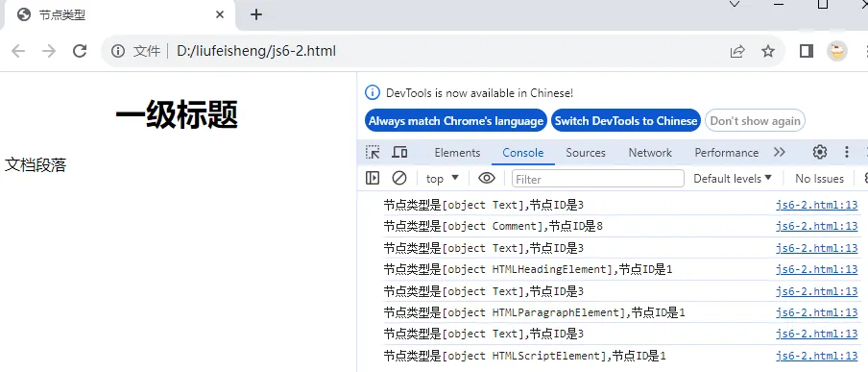Show the console sidebar
The image size is (868, 372).
tap(373, 178)
